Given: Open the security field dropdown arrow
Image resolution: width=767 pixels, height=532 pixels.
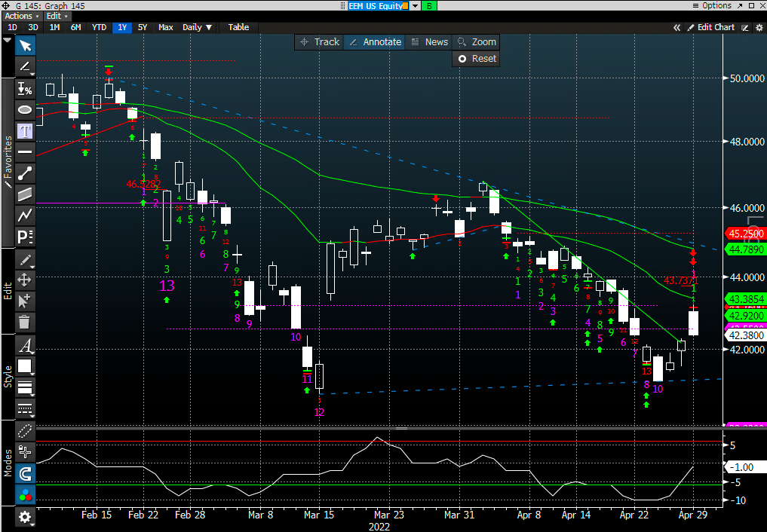Looking at the screenshot, I should [416, 6].
